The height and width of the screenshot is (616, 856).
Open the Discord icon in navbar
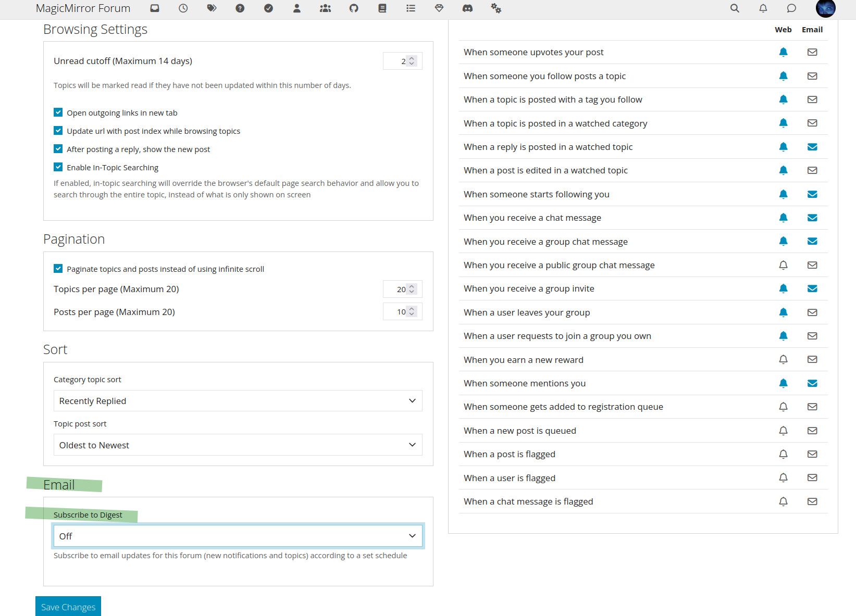(467, 8)
